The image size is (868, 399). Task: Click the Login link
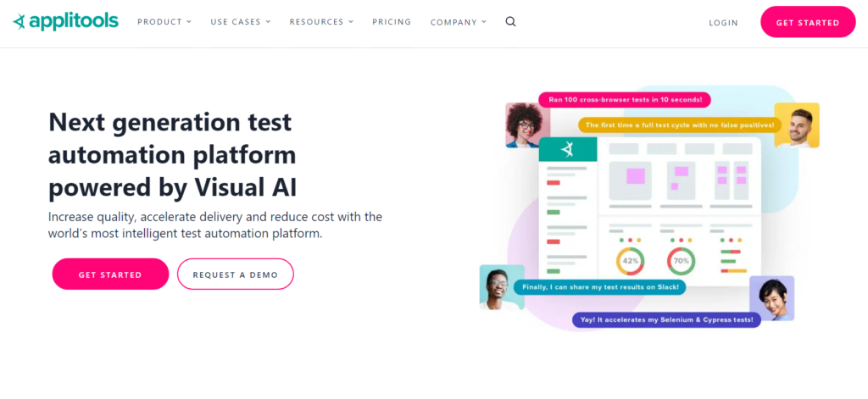tap(723, 23)
